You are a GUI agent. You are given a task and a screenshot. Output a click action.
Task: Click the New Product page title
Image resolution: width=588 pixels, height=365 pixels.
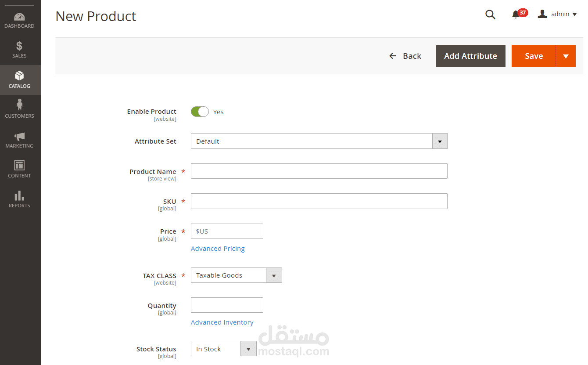tap(96, 16)
